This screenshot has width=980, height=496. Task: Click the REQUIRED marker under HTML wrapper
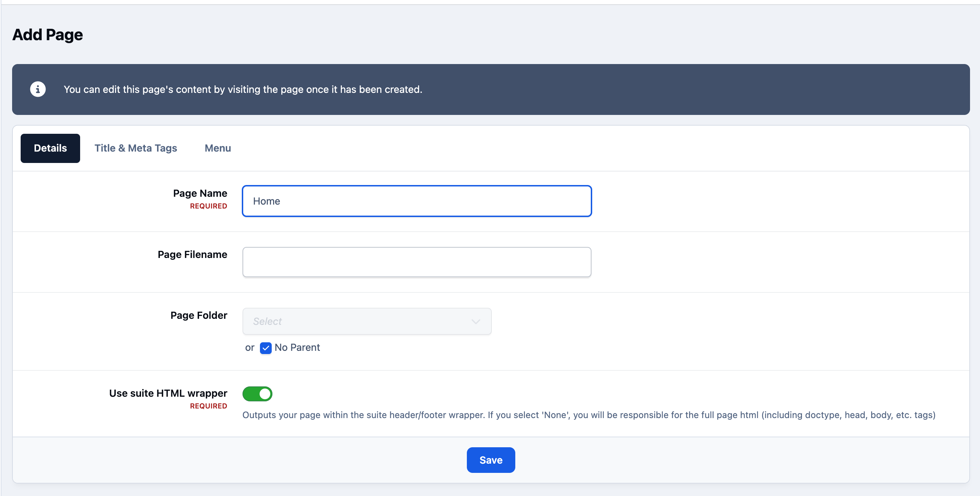[x=208, y=406]
